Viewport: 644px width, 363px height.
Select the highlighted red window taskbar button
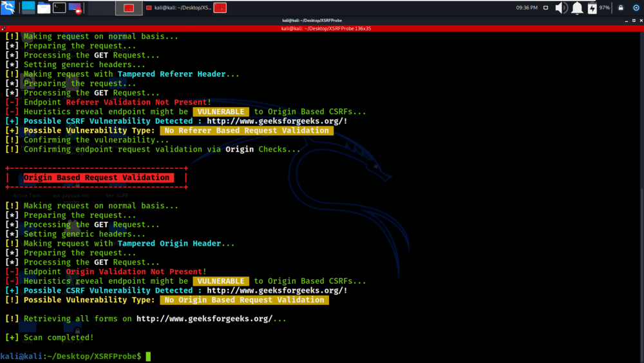click(x=129, y=8)
